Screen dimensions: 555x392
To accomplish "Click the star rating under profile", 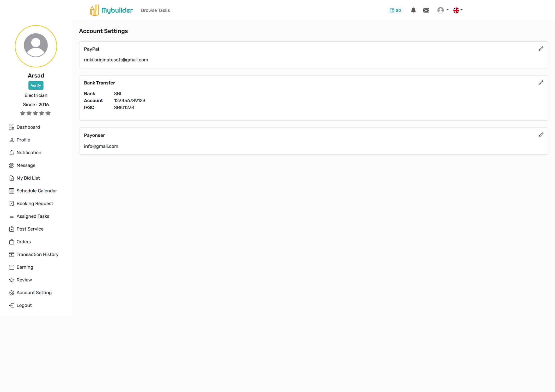I will pyautogui.click(x=35, y=113).
